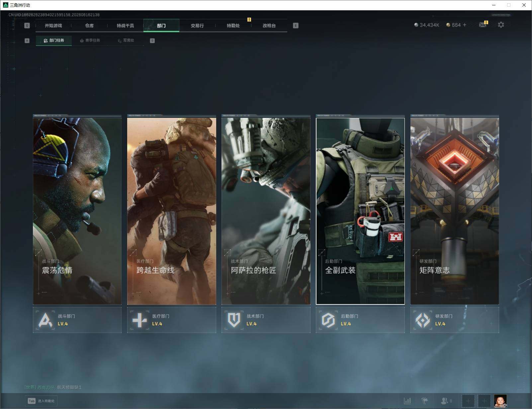Viewport: 532px width, 409px height.
Task: Select the 部门 tab
Action: click(x=161, y=26)
